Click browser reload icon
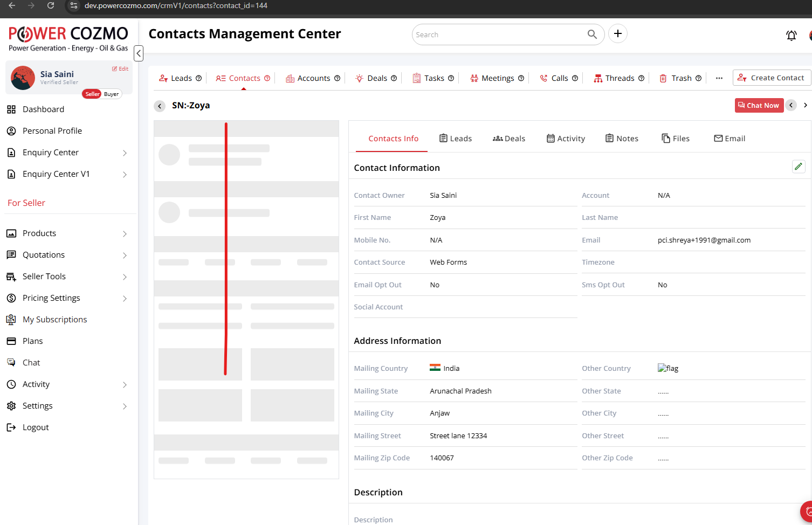Image resolution: width=812 pixels, height=525 pixels. pyautogui.click(x=51, y=5)
